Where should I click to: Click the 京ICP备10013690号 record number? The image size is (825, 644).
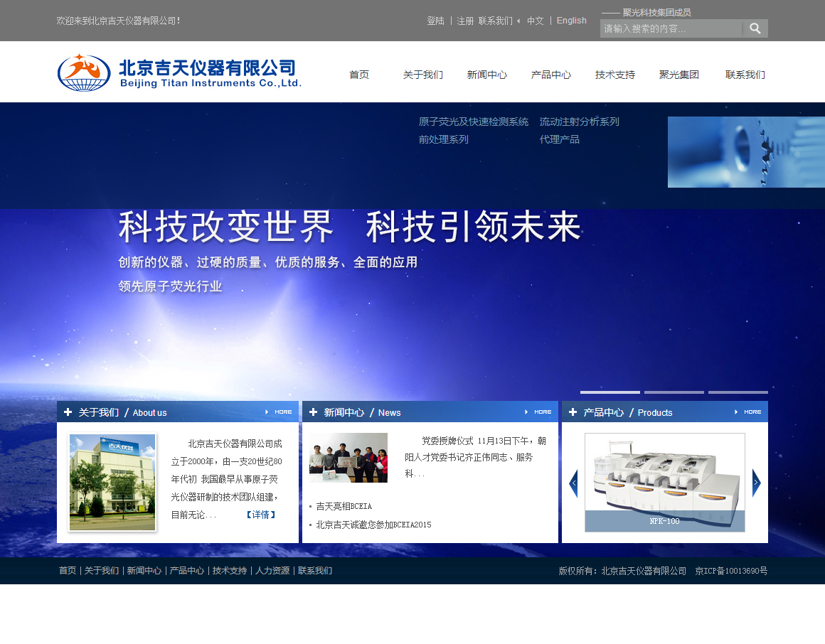(x=731, y=570)
